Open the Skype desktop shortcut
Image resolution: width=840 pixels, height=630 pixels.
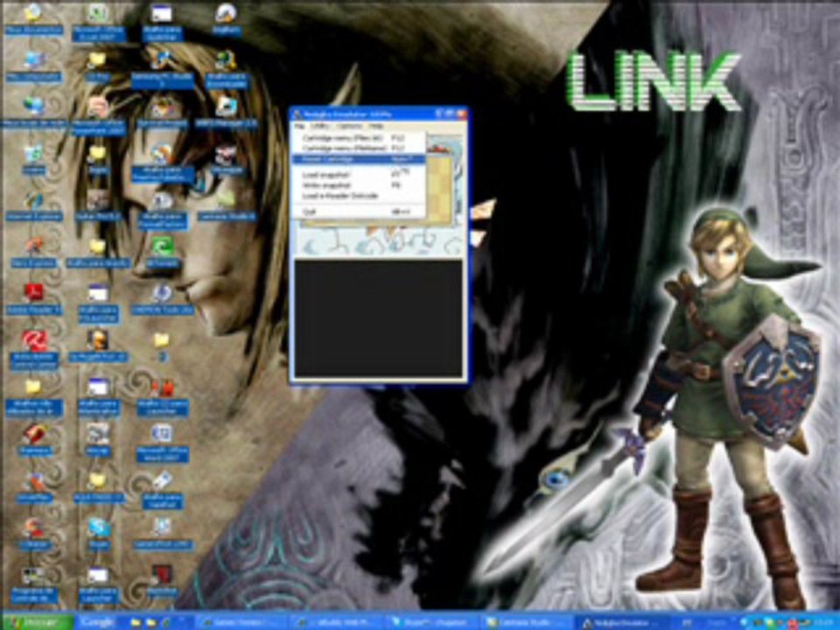pos(99,534)
